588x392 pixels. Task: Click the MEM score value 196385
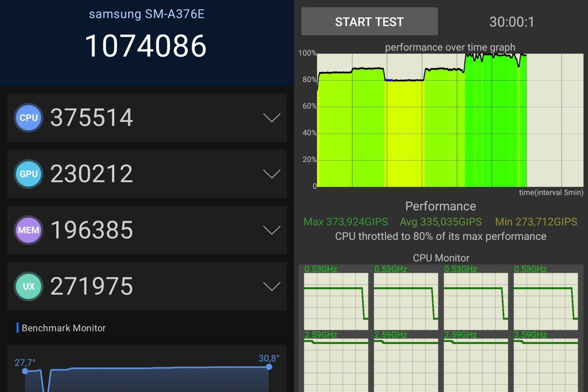[92, 230]
